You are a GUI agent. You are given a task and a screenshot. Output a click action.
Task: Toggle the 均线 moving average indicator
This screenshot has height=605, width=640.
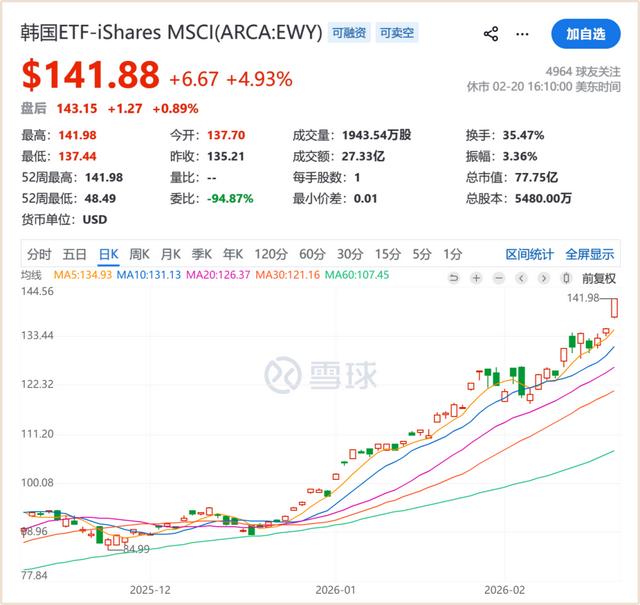(32, 275)
